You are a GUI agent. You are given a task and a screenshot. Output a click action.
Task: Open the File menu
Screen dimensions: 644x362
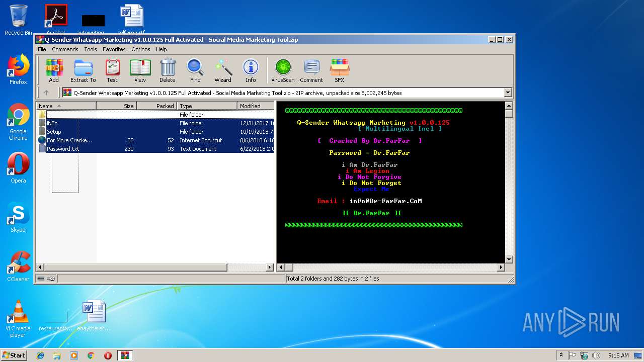[x=42, y=49]
